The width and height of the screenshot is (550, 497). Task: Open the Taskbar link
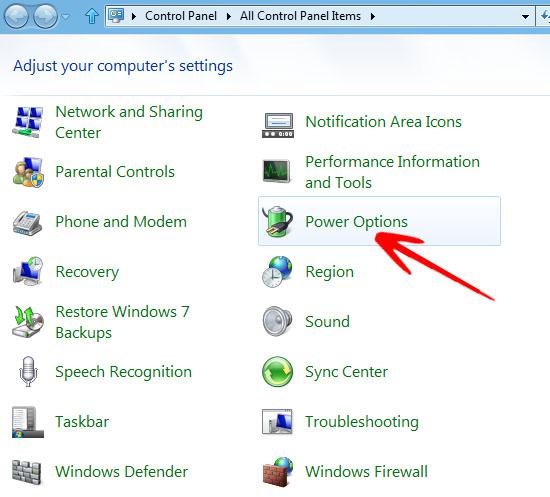coord(82,422)
